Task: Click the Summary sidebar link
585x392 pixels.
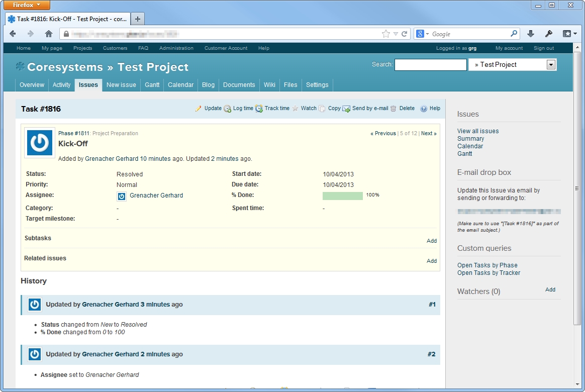Action: 471,139
